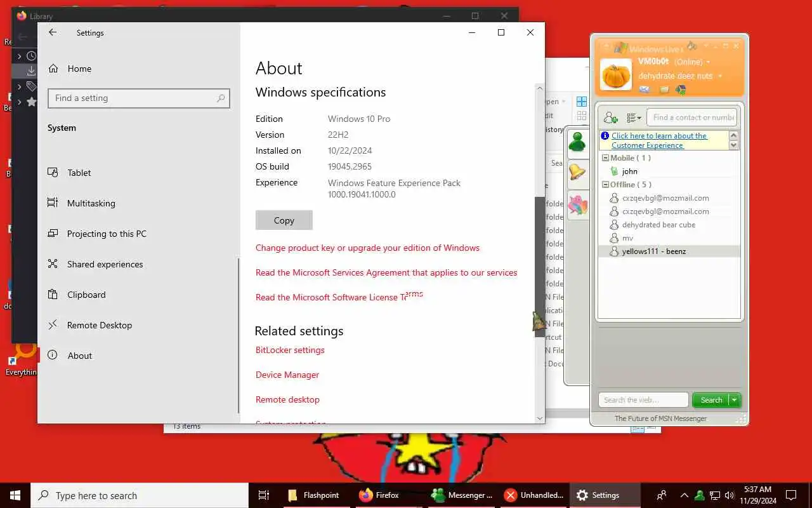The height and width of the screenshot is (508, 812).
Task: Click the Remote Desktop sidebar icon
Action: tap(53, 324)
